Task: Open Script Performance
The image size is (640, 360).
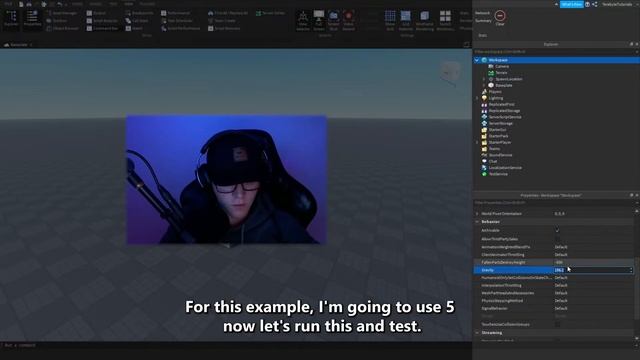Action: coord(180,28)
